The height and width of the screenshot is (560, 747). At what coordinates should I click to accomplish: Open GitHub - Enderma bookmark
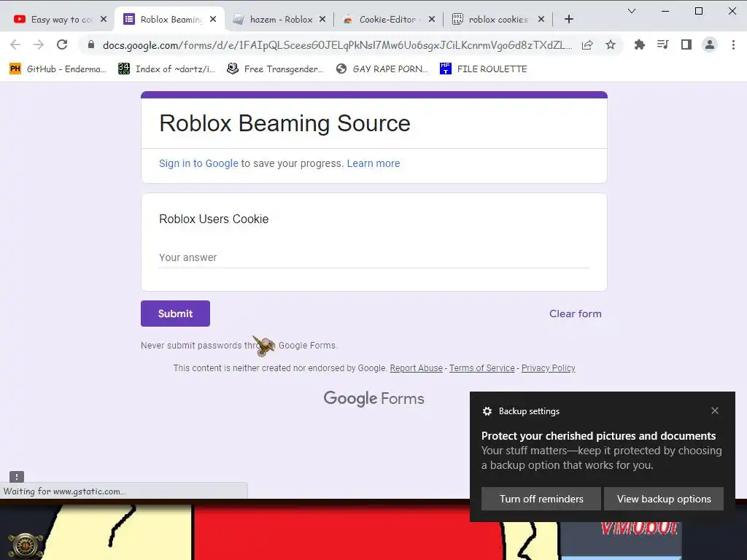[58, 69]
